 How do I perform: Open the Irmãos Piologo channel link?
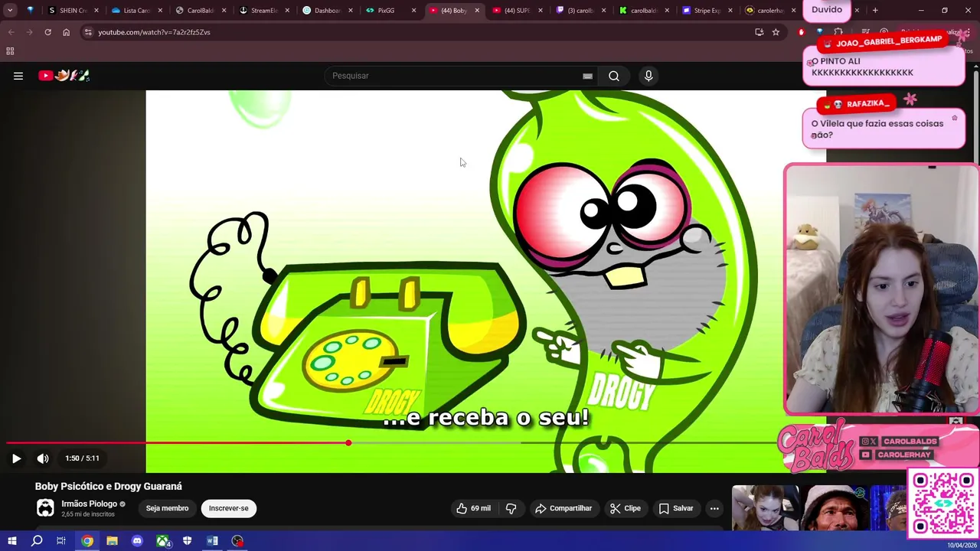89,504
